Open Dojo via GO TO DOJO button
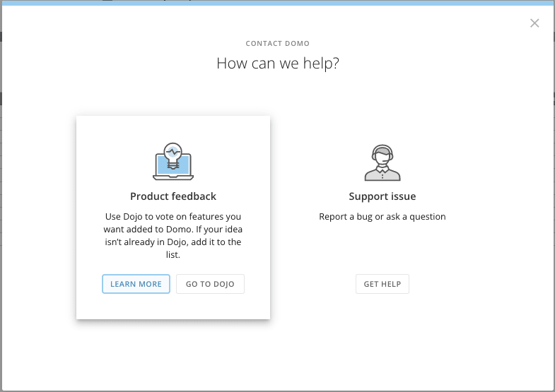Image resolution: width=555 pixels, height=392 pixels. click(x=210, y=284)
